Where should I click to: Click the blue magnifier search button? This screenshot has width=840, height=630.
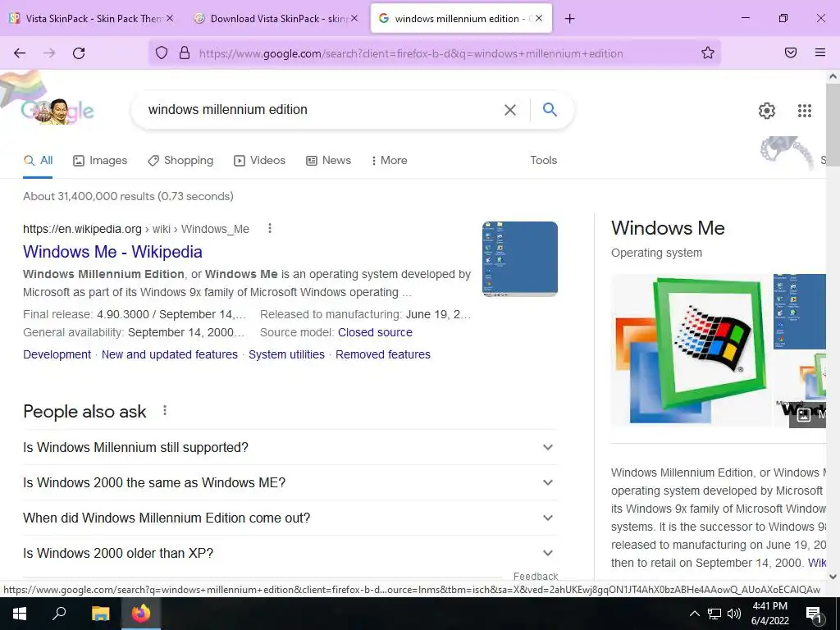550,109
